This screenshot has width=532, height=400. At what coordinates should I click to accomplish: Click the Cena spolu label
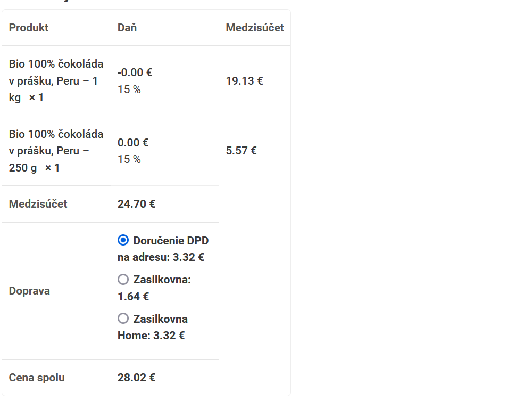pos(37,378)
